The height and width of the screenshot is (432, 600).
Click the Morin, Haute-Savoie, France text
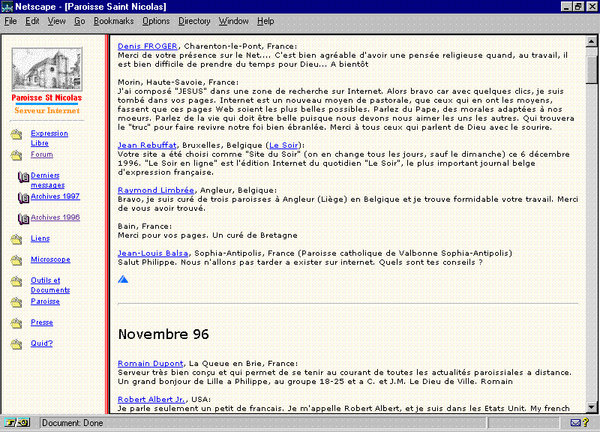click(178, 82)
